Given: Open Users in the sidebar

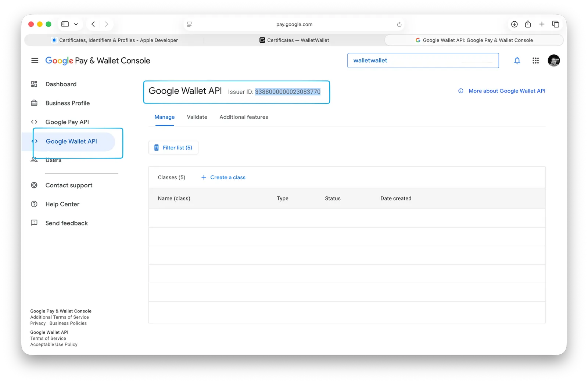Looking at the screenshot, I should [x=53, y=160].
